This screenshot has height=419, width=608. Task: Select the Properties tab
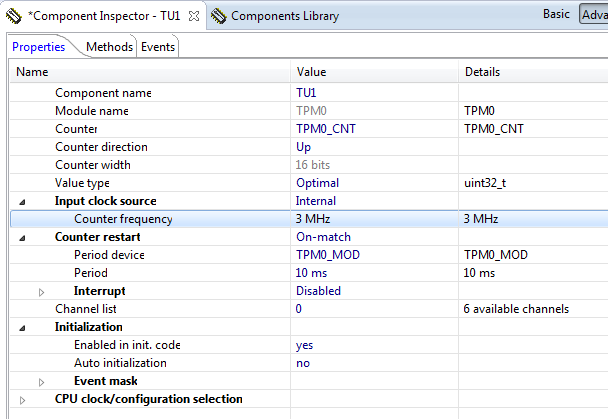39,47
